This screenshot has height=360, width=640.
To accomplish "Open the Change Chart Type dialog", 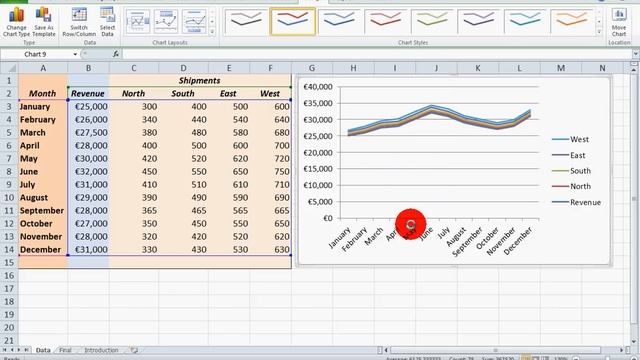I will [16, 23].
